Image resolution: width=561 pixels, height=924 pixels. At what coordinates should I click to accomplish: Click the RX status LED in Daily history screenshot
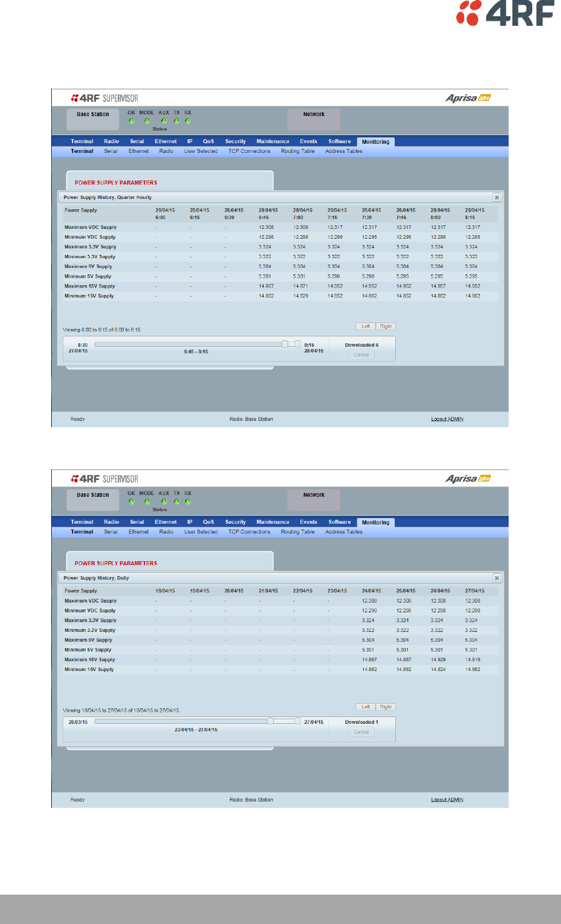point(188,502)
